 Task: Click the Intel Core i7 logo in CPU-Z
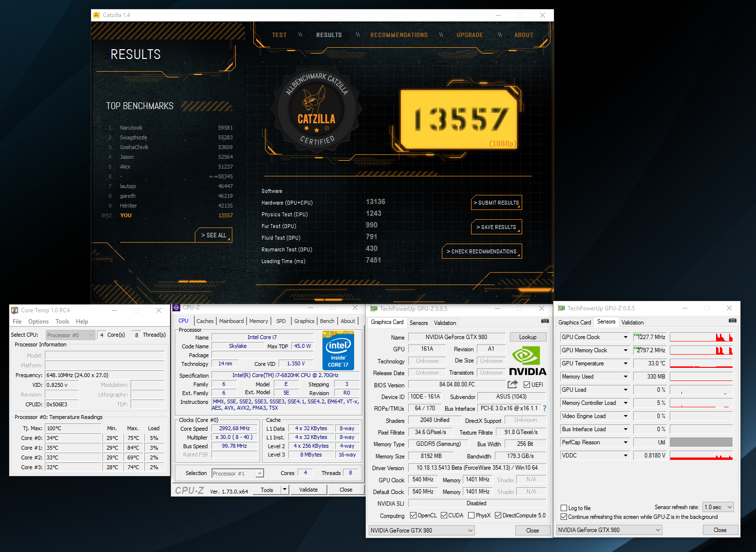[338, 351]
